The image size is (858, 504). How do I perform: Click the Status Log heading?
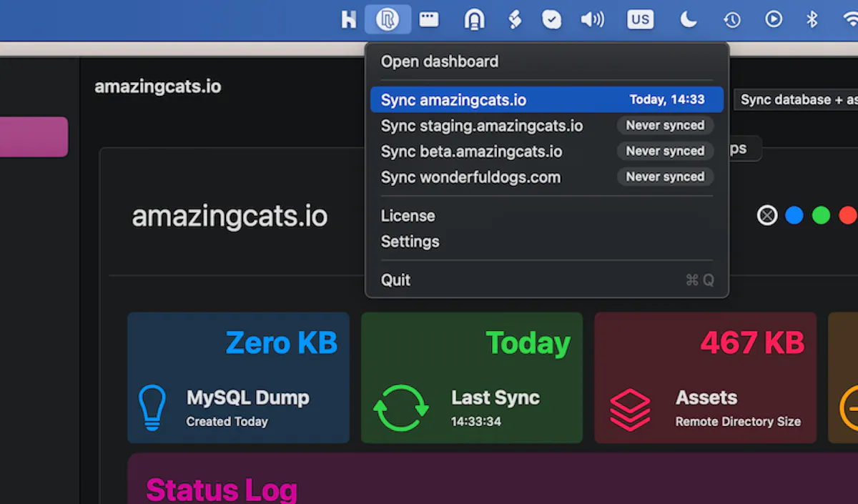coord(222,490)
